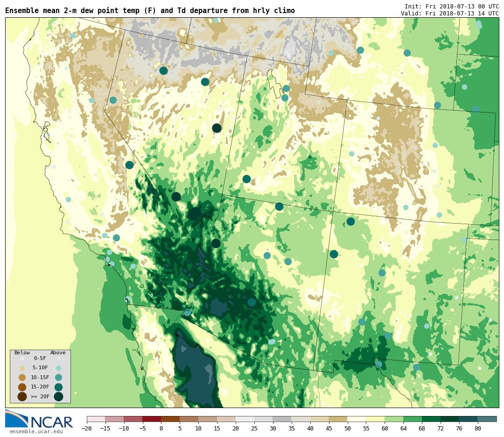
Task: Click the map title about dew point temp
Action: [x=150, y=11]
